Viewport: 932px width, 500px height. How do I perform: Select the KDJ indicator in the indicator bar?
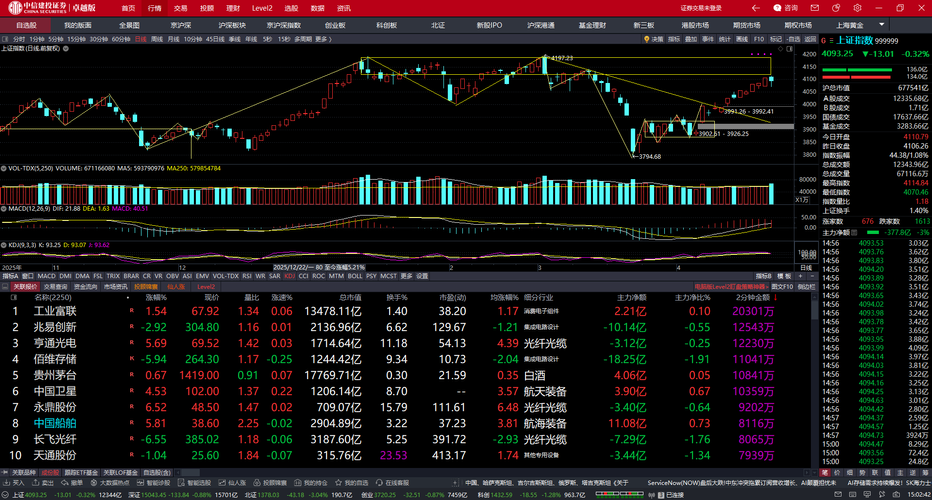[289, 276]
